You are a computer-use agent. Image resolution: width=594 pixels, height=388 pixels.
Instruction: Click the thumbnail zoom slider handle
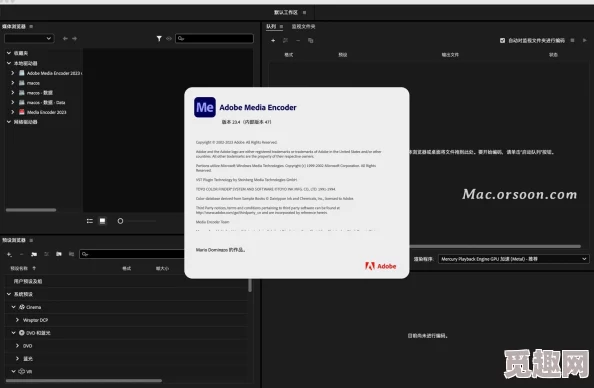(x=120, y=221)
